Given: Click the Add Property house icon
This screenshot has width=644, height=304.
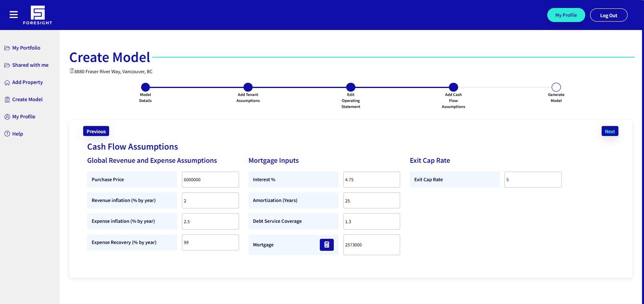Looking at the screenshot, I should point(7,82).
